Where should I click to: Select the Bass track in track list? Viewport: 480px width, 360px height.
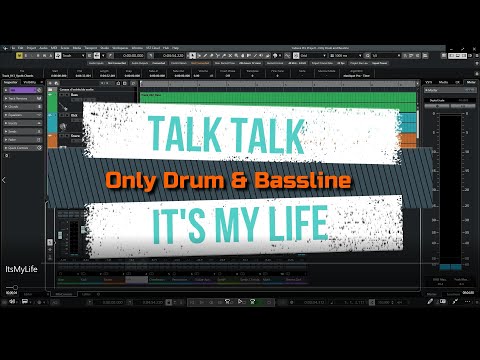pos(74,95)
